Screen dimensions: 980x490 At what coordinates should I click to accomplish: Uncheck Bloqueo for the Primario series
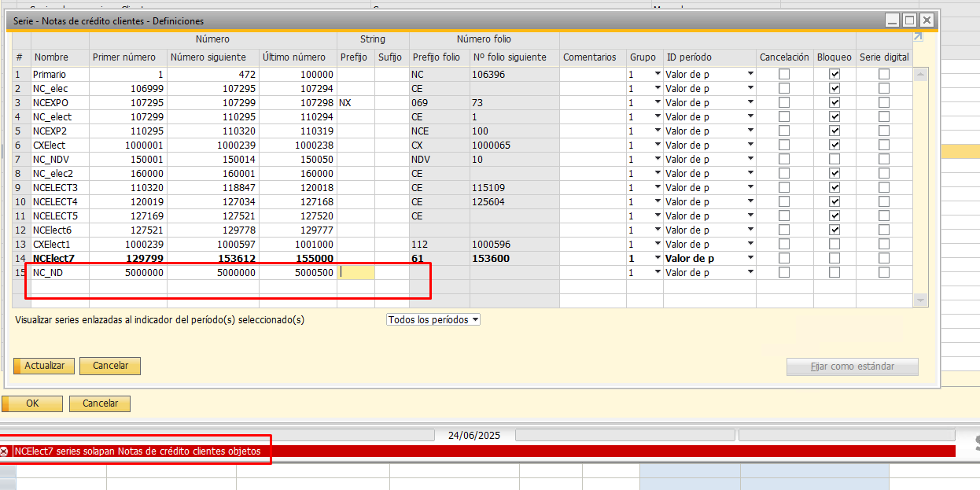834,74
